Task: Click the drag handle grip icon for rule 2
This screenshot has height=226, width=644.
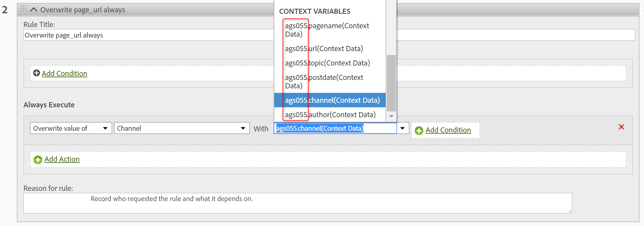Action: (x=23, y=9)
